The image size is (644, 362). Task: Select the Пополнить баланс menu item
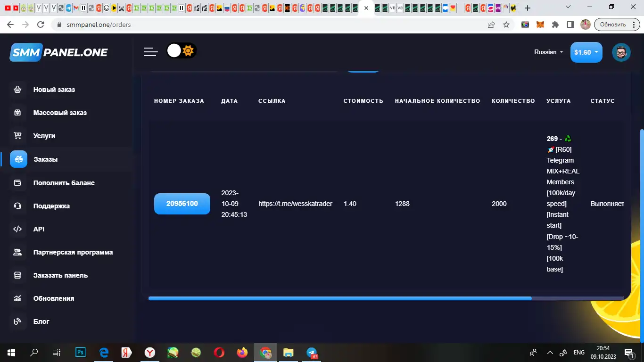(64, 183)
